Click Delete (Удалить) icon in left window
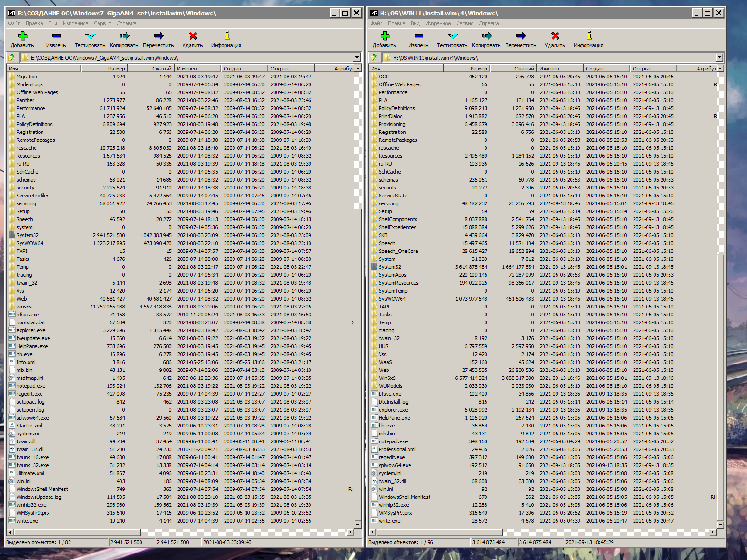 [x=192, y=36]
